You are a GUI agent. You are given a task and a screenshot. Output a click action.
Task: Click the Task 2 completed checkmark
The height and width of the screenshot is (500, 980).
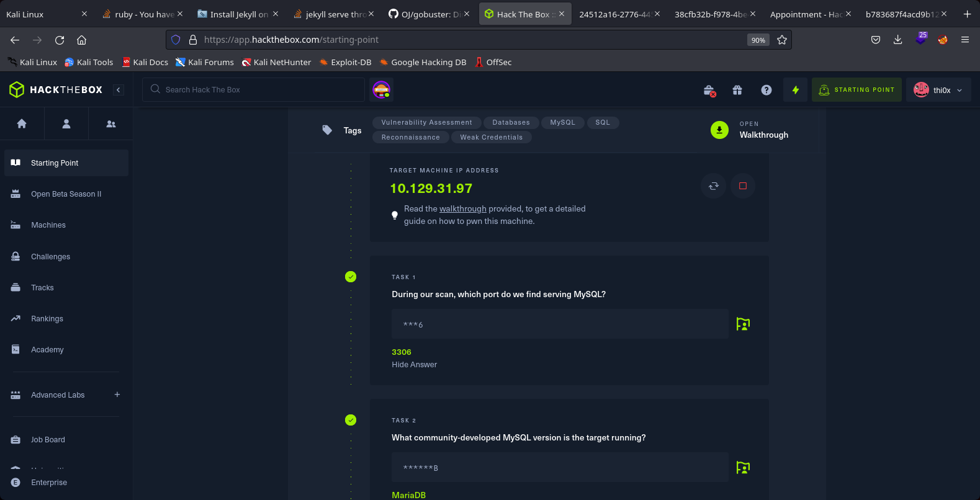click(x=351, y=420)
